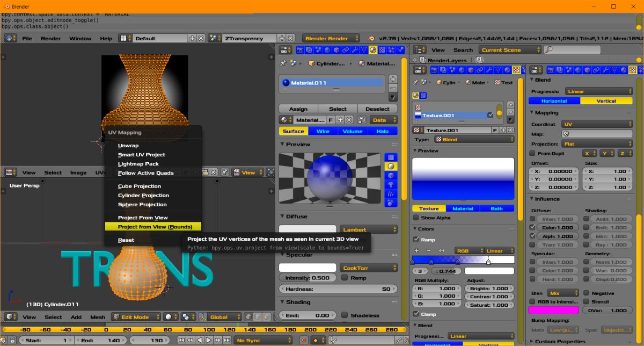Adjust the specular Intensity 0.500 field
This screenshot has width=644, height=346.
[308, 278]
